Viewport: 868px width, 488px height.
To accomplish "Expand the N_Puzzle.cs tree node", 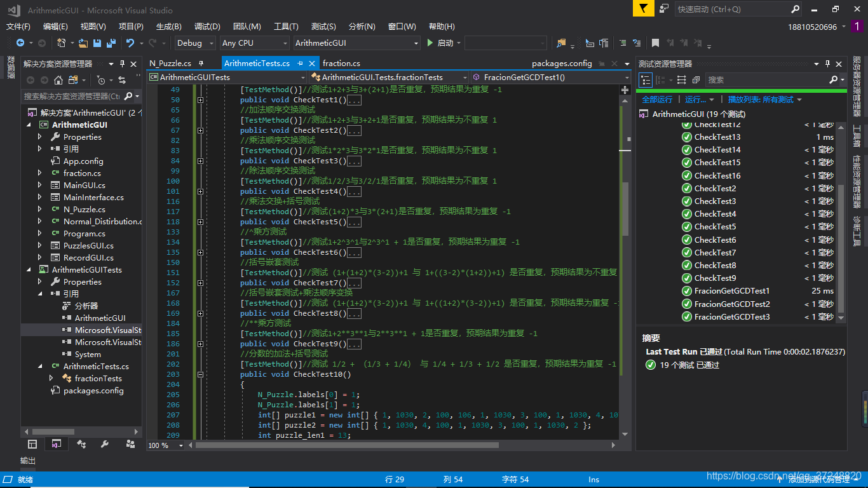I will [40, 209].
